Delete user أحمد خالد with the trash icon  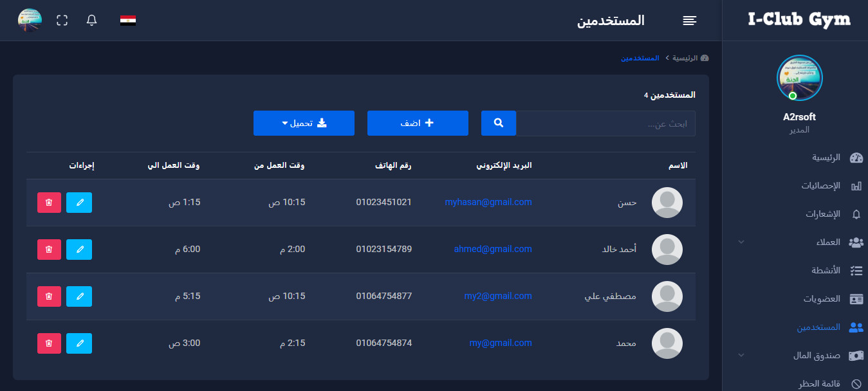coord(49,250)
